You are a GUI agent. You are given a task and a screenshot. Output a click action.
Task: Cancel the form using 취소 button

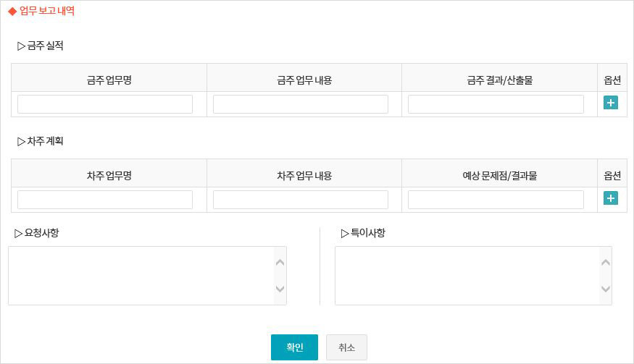pyautogui.click(x=346, y=347)
